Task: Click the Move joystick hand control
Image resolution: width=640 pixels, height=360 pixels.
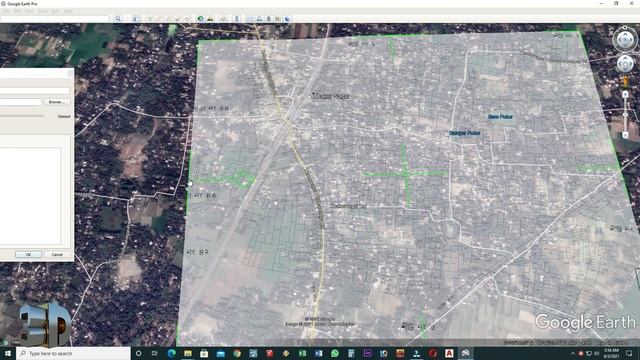Action: [x=625, y=64]
